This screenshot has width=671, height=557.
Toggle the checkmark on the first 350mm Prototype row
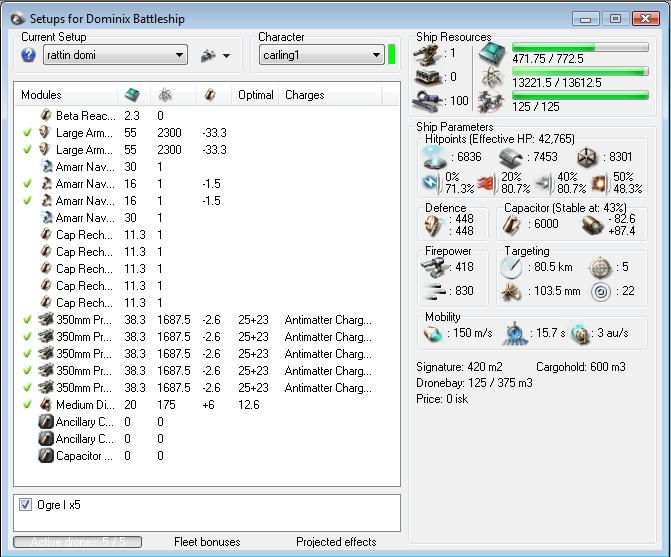pyautogui.click(x=27, y=320)
